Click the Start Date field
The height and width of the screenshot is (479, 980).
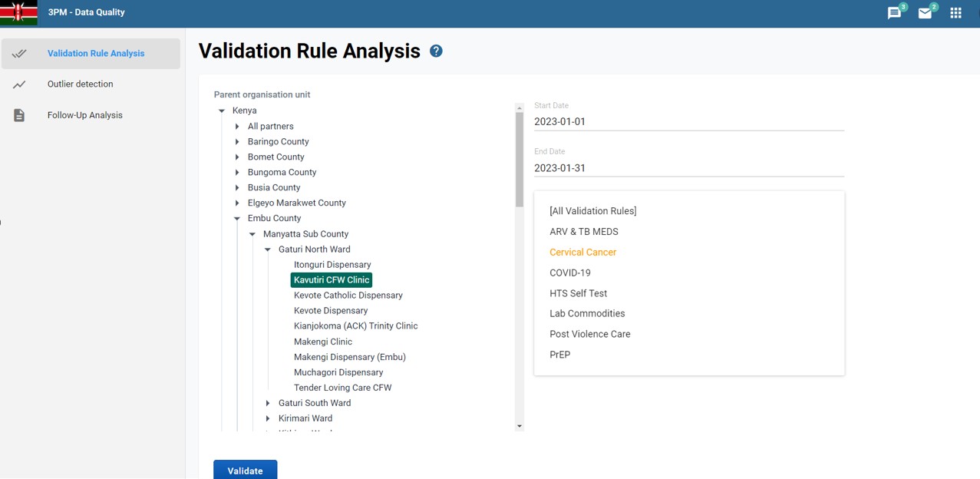pyautogui.click(x=689, y=121)
